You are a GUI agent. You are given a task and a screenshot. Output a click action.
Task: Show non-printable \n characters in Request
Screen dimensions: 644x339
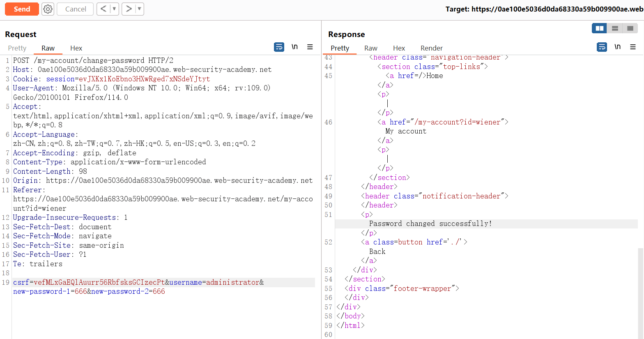294,47
